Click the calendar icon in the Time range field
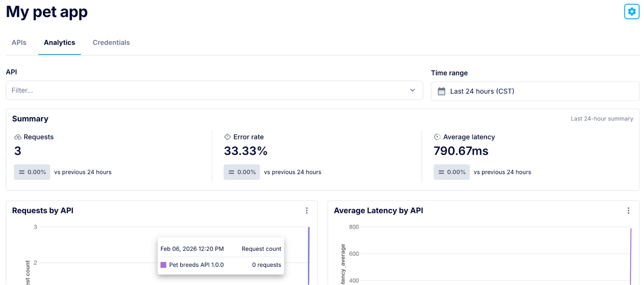This screenshot has width=644, height=285. [x=441, y=91]
